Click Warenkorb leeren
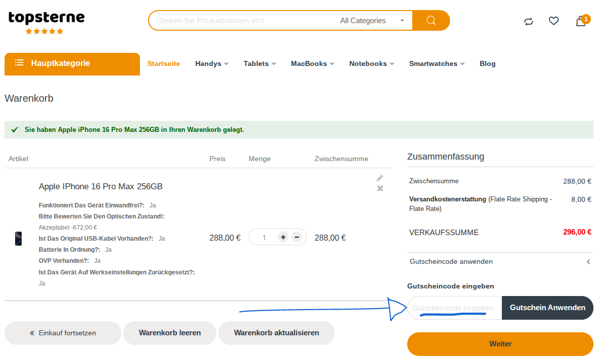The image size is (600, 364). click(x=170, y=333)
